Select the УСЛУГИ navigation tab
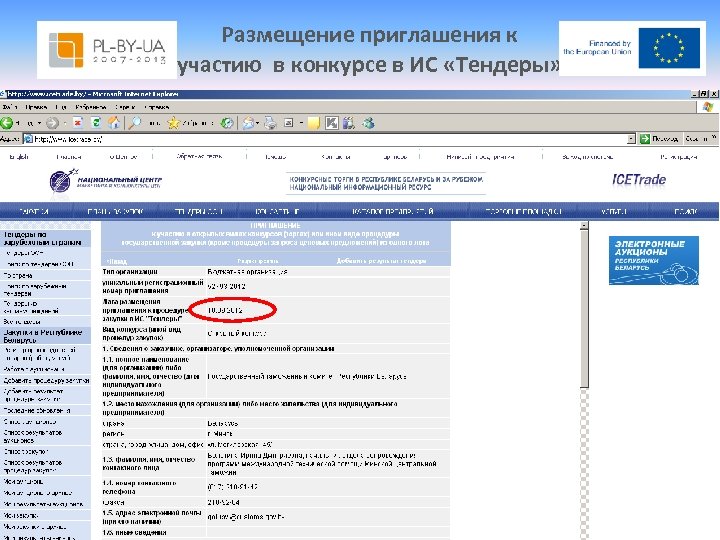The width and height of the screenshot is (720, 540). [613, 211]
